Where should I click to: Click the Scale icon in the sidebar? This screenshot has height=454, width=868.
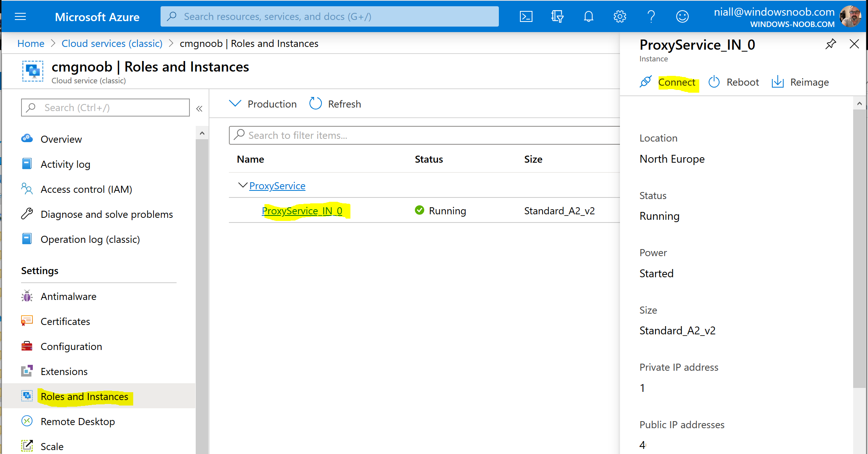pos(27,446)
